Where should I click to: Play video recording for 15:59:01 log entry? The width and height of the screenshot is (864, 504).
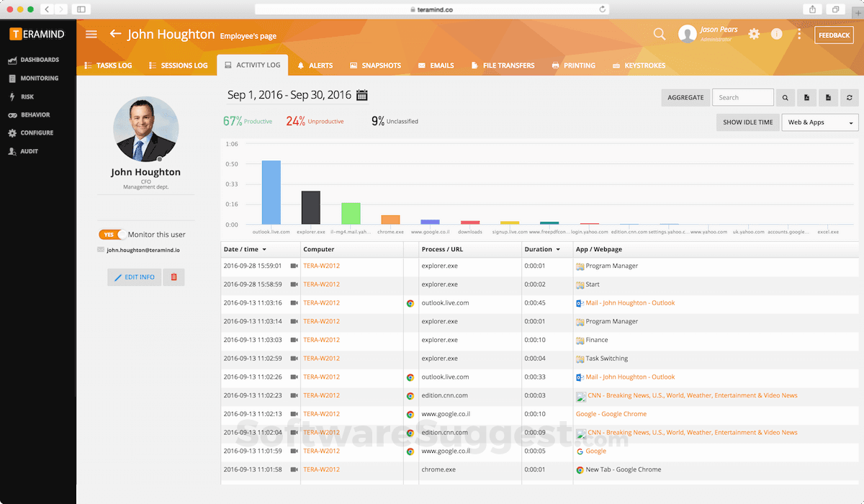(294, 266)
